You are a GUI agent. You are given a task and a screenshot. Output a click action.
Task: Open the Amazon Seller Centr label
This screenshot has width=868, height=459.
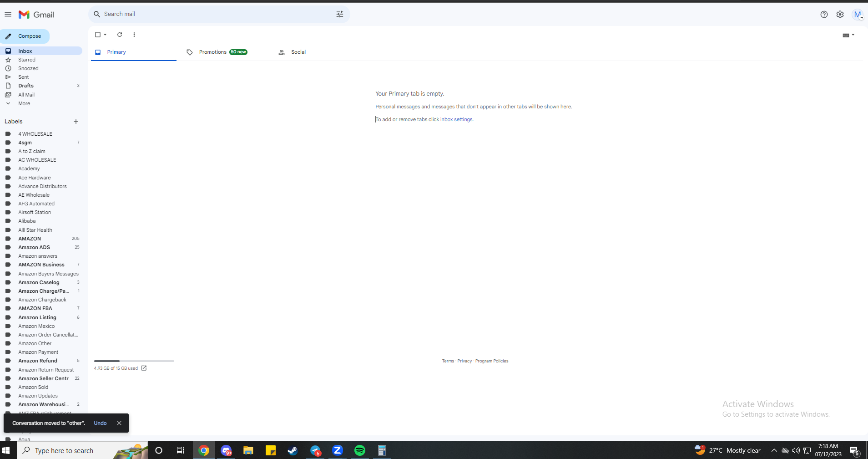[41, 378]
